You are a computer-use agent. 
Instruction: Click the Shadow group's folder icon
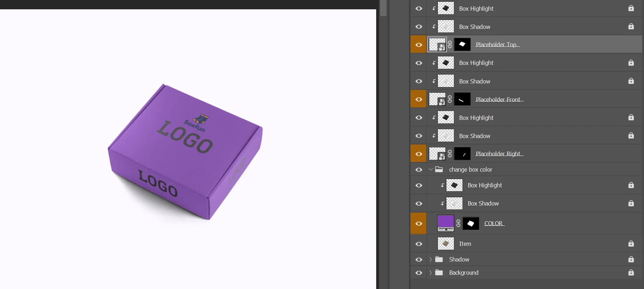[x=439, y=259]
